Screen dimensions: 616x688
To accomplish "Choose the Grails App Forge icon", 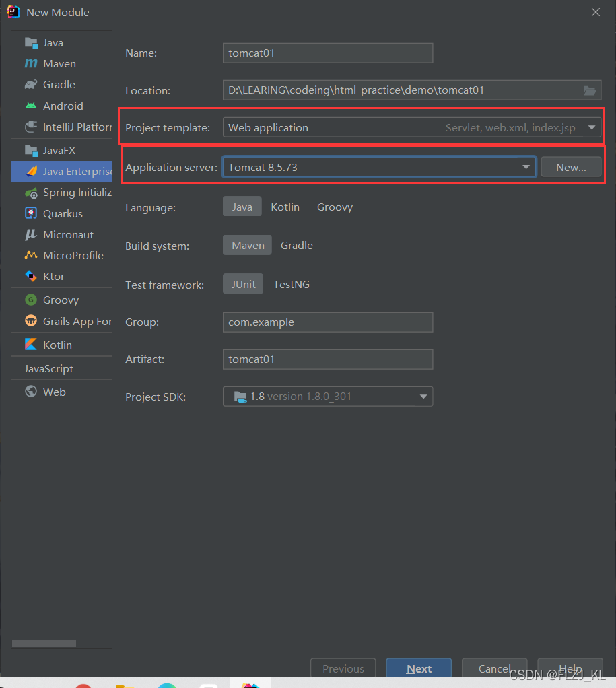I will point(31,320).
